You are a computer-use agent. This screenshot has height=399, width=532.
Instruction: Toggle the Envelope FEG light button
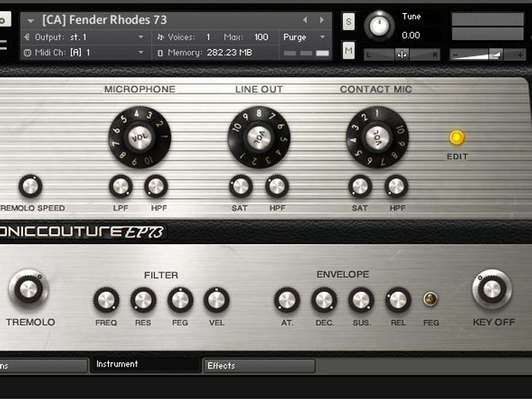click(430, 299)
